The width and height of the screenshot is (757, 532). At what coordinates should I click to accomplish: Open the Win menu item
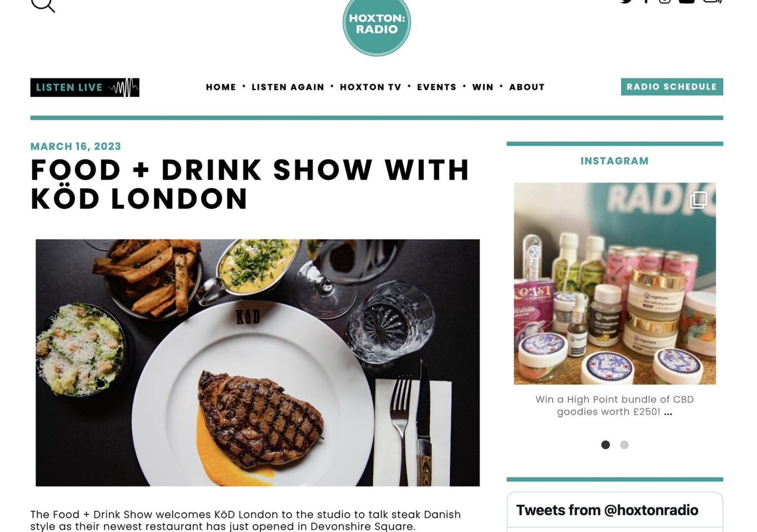(x=482, y=87)
